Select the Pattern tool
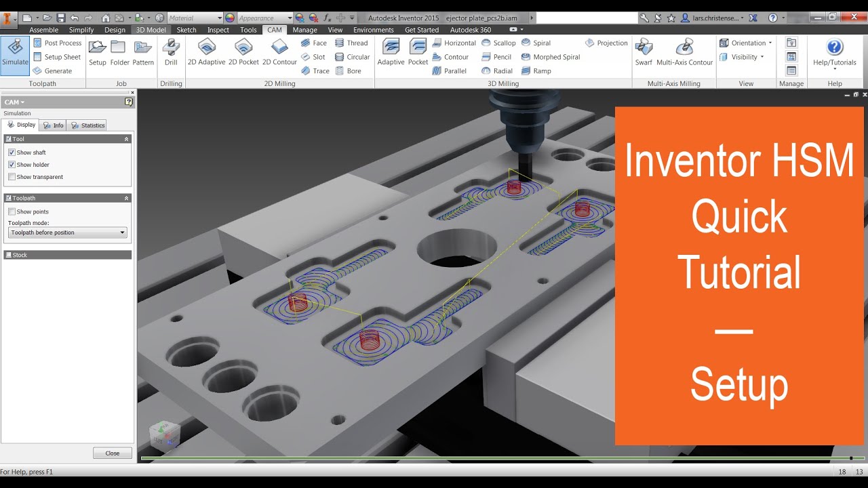Viewport: 868px width, 488px height. pos(143,53)
